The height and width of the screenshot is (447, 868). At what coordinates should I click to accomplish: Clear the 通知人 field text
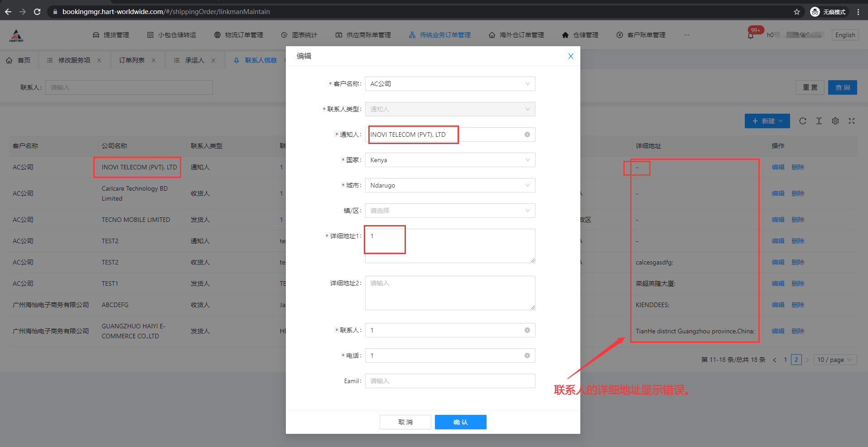[x=527, y=135]
